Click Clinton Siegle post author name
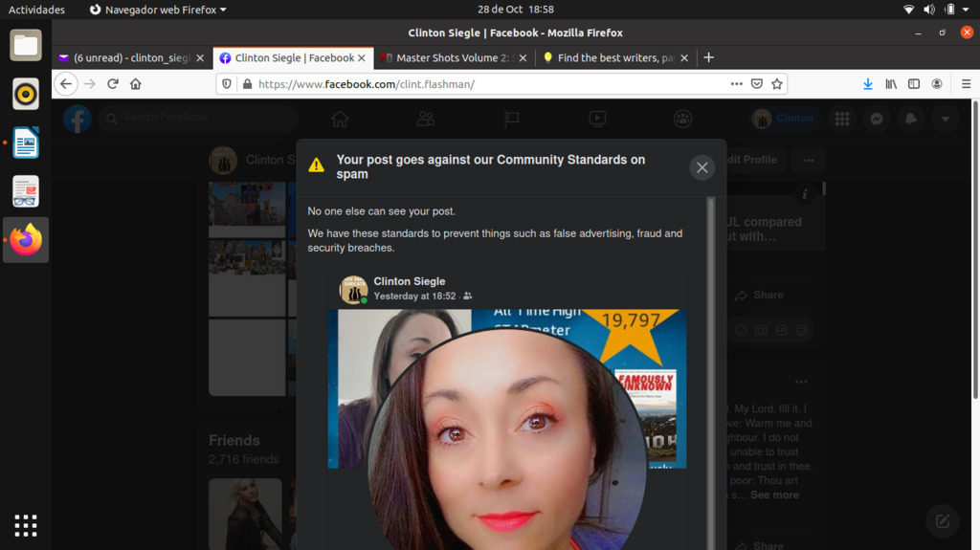 point(409,281)
